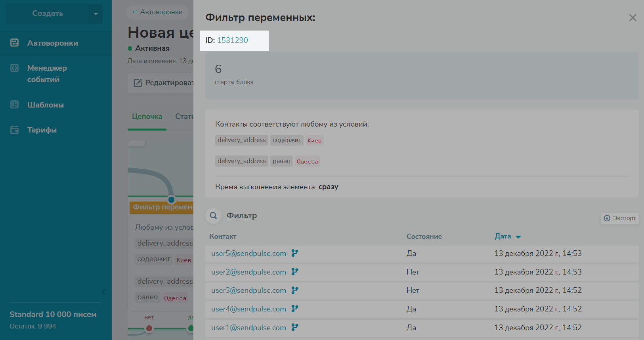Click the Редактировать button
Screen dimensions: 644x340
point(162,83)
